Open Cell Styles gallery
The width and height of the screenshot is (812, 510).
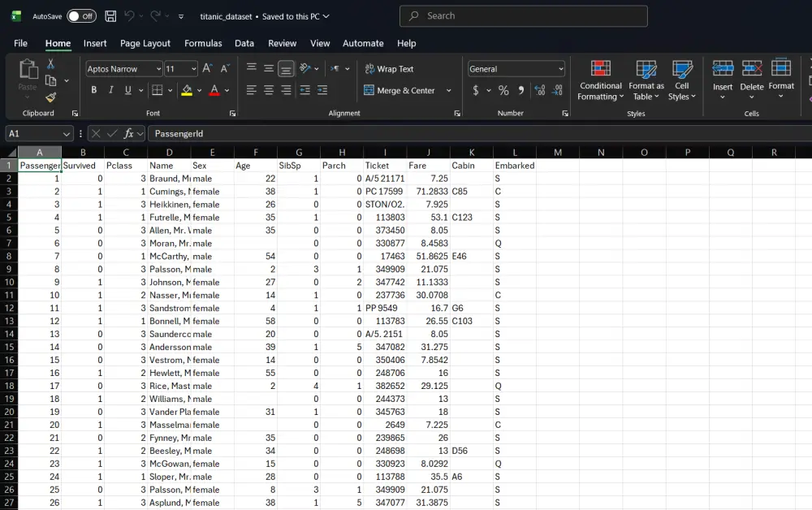point(682,80)
